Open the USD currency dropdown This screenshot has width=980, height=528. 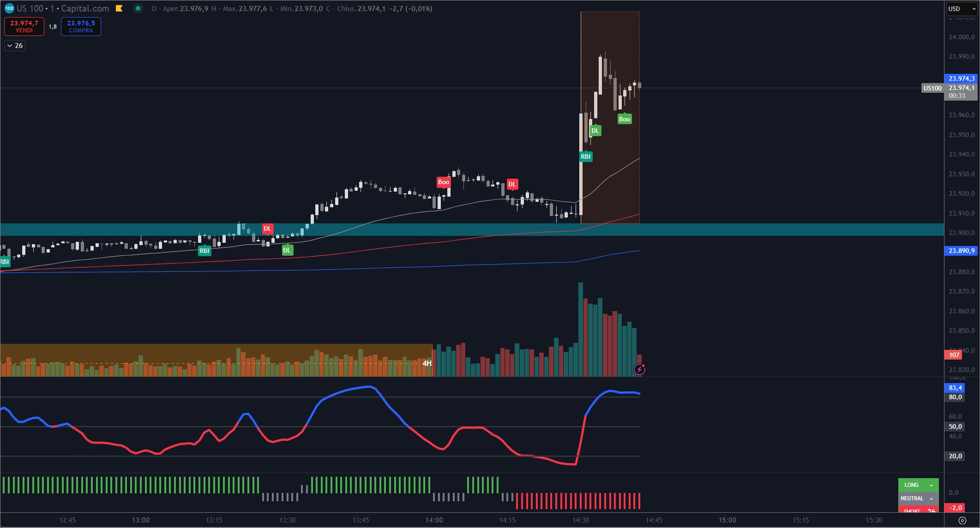click(x=962, y=9)
